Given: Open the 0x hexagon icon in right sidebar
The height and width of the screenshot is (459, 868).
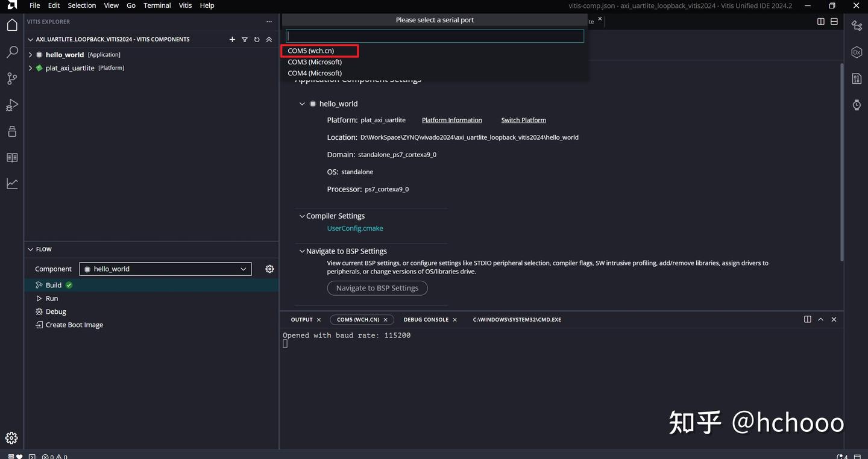Looking at the screenshot, I should (x=857, y=52).
